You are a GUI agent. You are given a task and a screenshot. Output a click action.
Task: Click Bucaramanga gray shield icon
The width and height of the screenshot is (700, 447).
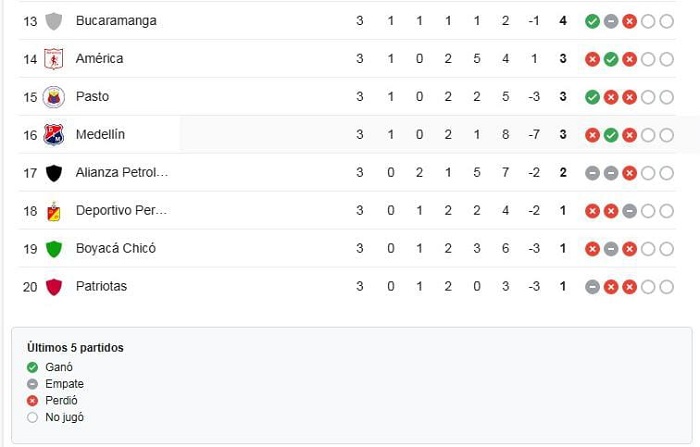54,21
